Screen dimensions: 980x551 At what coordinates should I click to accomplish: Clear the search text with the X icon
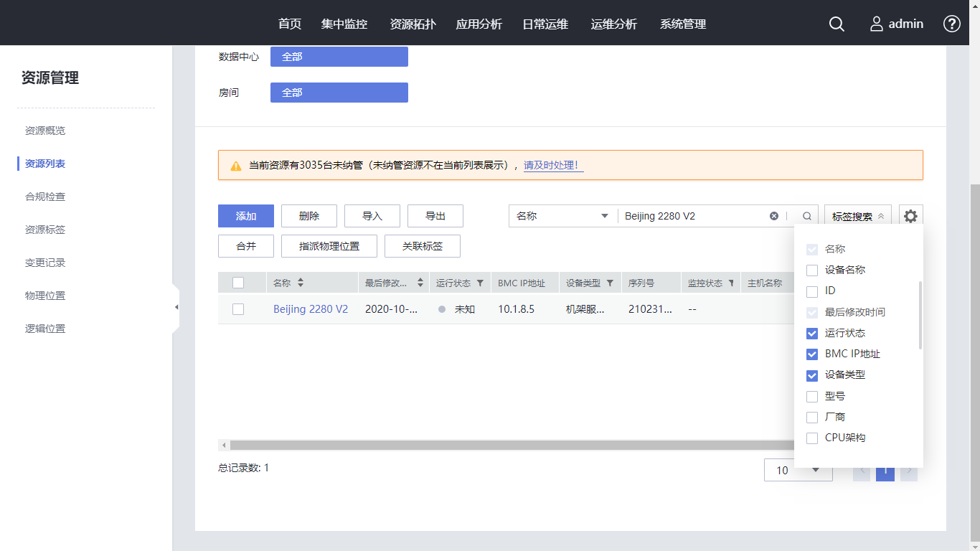pyautogui.click(x=774, y=216)
